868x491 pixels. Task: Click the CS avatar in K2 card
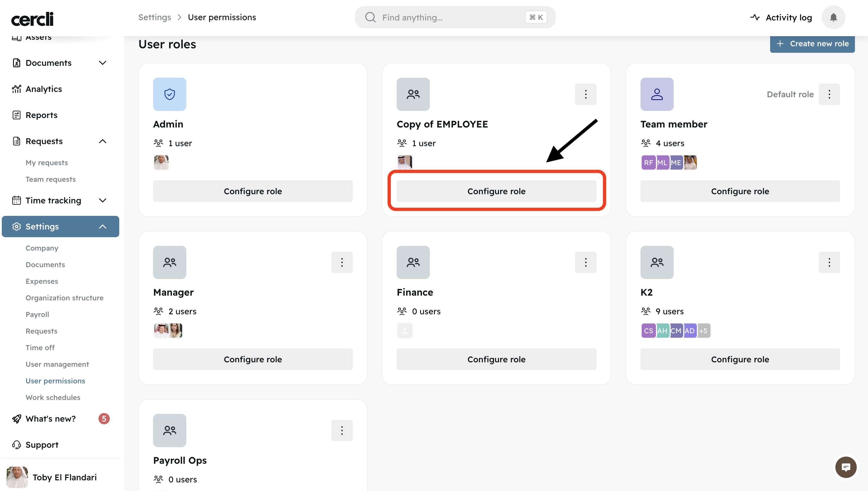coord(648,331)
